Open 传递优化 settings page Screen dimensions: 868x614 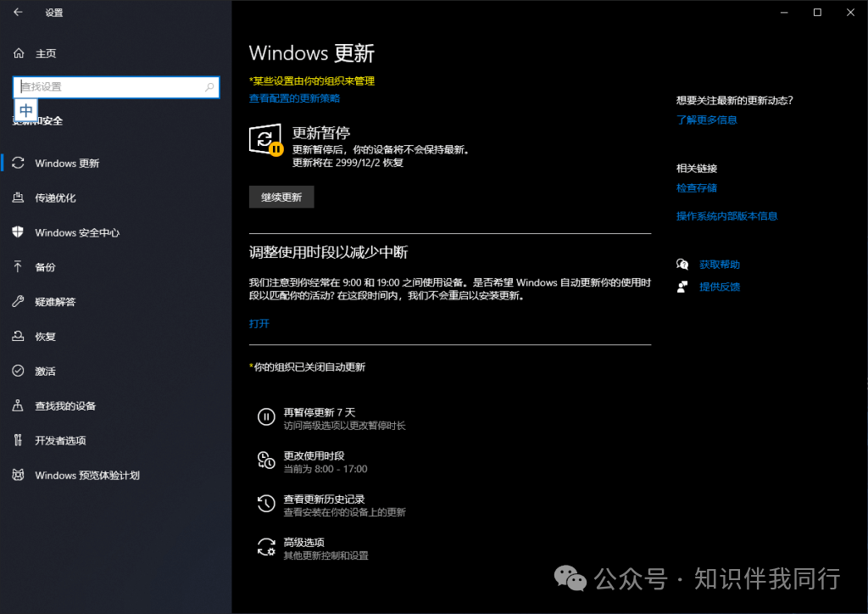(55, 198)
